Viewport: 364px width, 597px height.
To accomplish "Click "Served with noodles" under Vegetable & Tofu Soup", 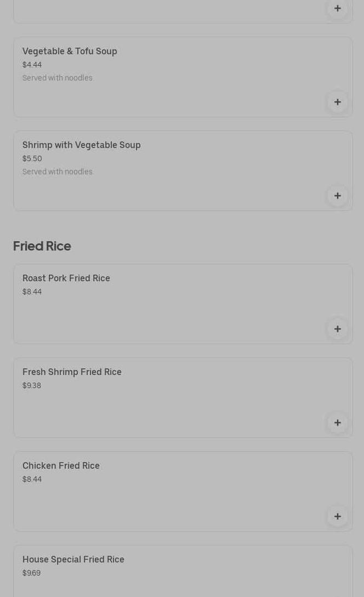I will (x=58, y=78).
